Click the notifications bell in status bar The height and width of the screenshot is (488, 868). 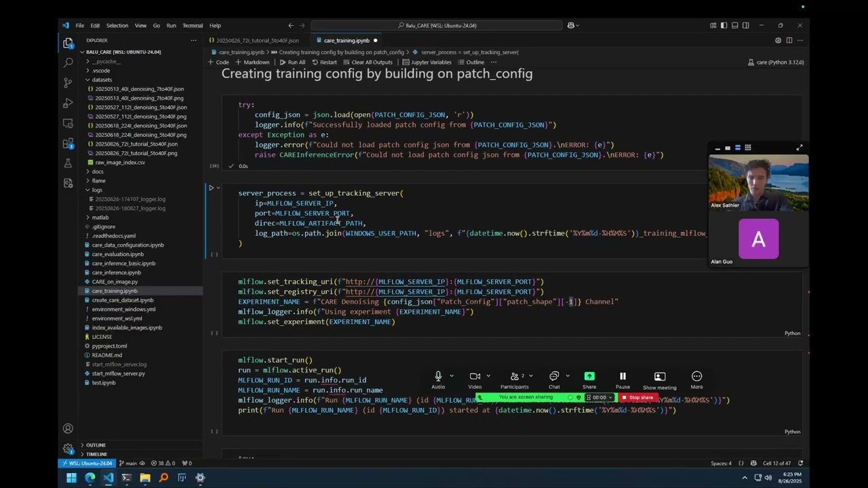coord(800,464)
